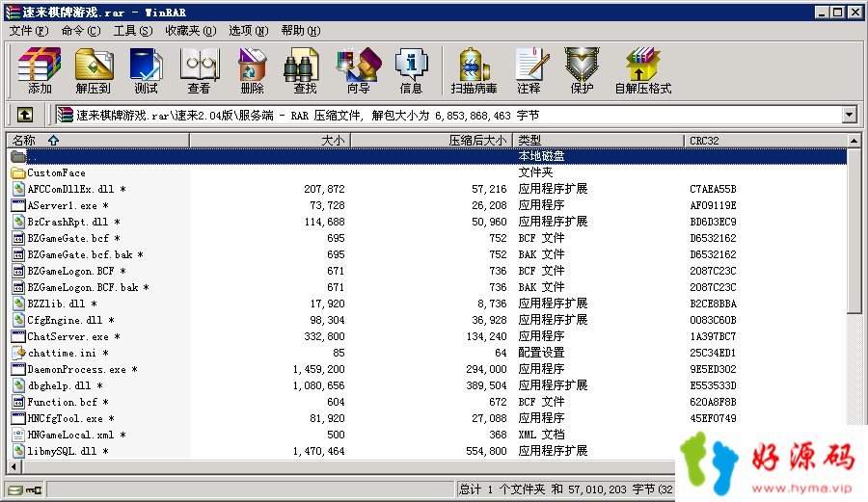Click the archive path address field
Screen dimensions: 868x502
(448, 115)
